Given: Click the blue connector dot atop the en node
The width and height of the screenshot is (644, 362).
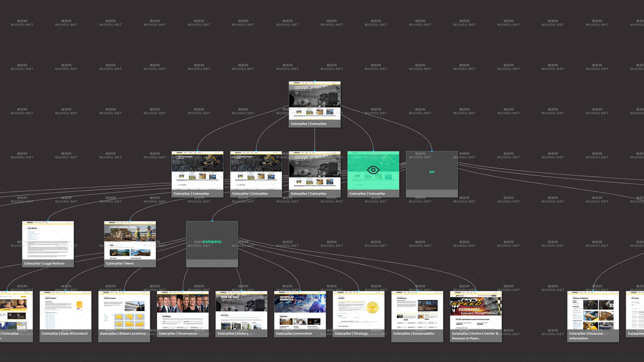Looking at the screenshot, I should [x=432, y=151].
